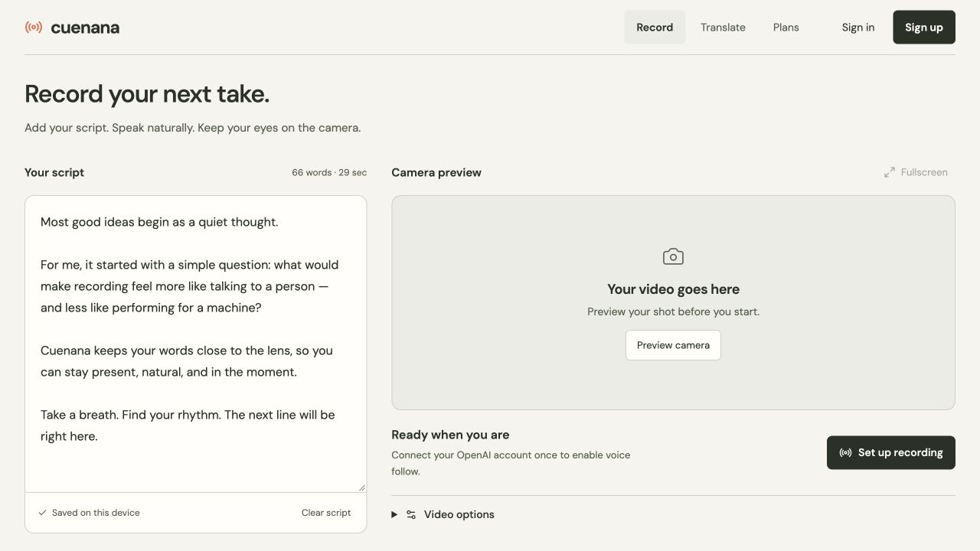The width and height of the screenshot is (980, 551).
Task: Click the cuenana brand name
Action: click(x=85, y=28)
